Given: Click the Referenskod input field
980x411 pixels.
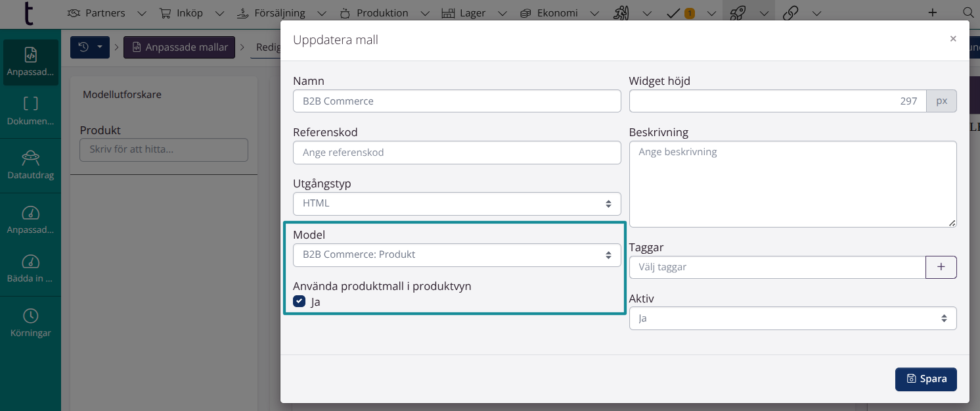Looking at the screenshot, I should click(457, 153).
